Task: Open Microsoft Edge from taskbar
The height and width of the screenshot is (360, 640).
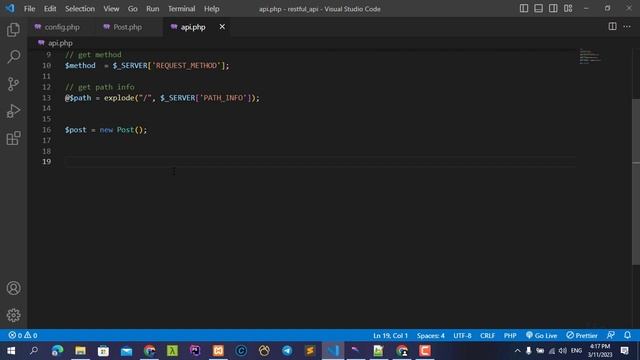Action: (x=57, y=351)
